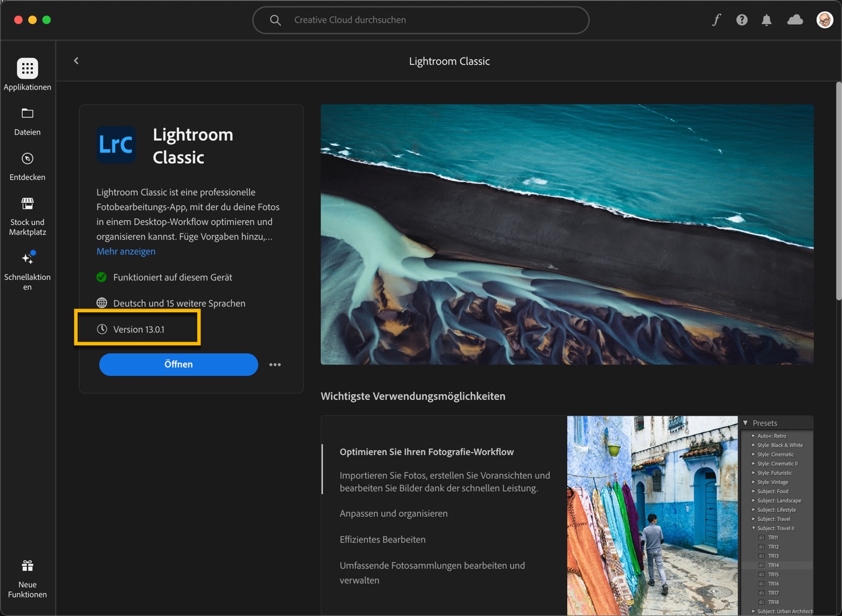Click the search magnifier icon
The width and height of the screenshot is (842, 616).
pyautogui.click(x=275, y=20)
